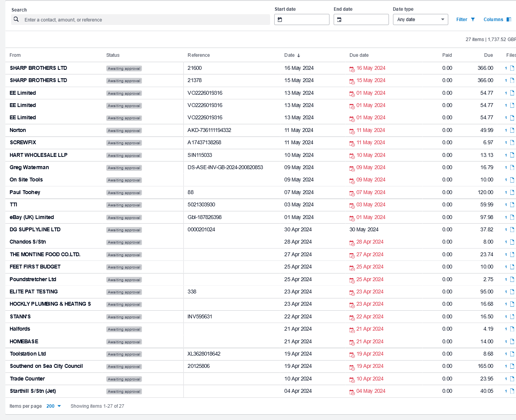The height and width of the screenshot is (420, 516).
Task: Click the Columns layout icon
Action: tap(509, 20)
